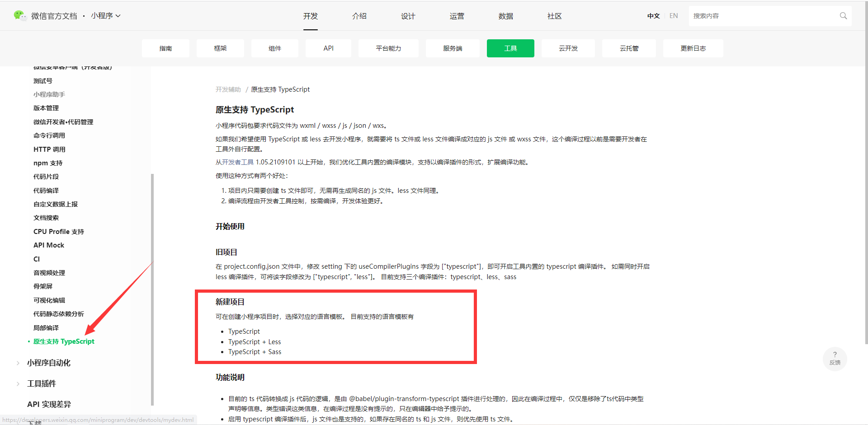The height and width of the screenshot is (425, 868).
Task: Open the 更新日志 page
Action: [693, 48]
